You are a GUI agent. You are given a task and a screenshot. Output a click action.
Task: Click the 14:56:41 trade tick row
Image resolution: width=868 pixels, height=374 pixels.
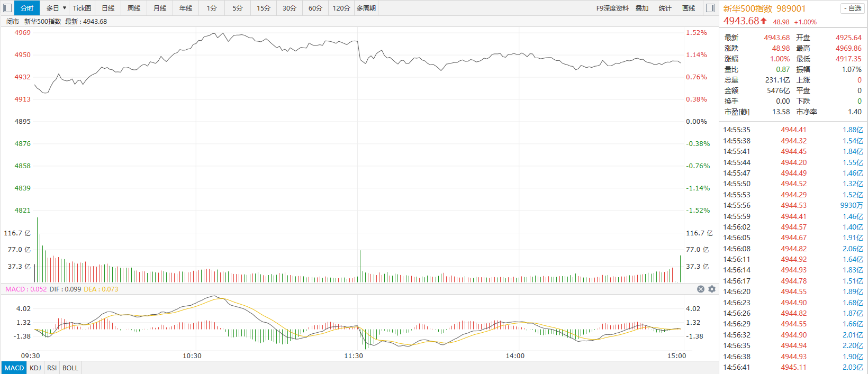(x=793, y=367)
